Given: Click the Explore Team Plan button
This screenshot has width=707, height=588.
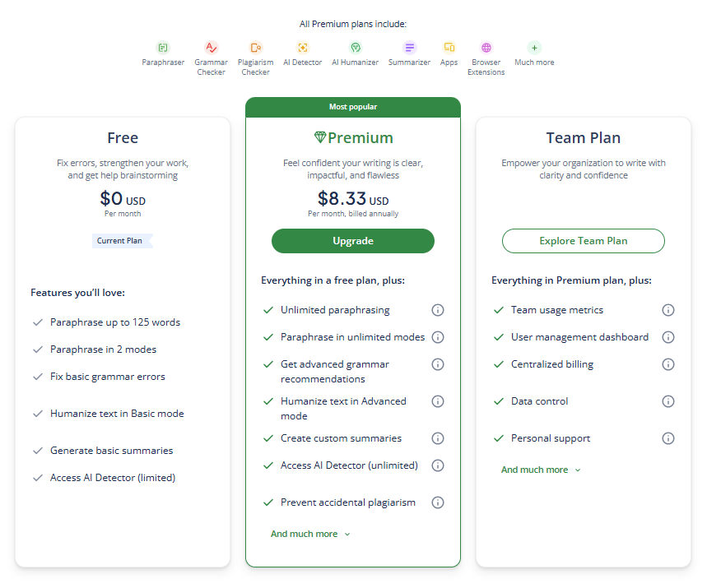Looking at the screenshot, I should click(x=584, y=241).
